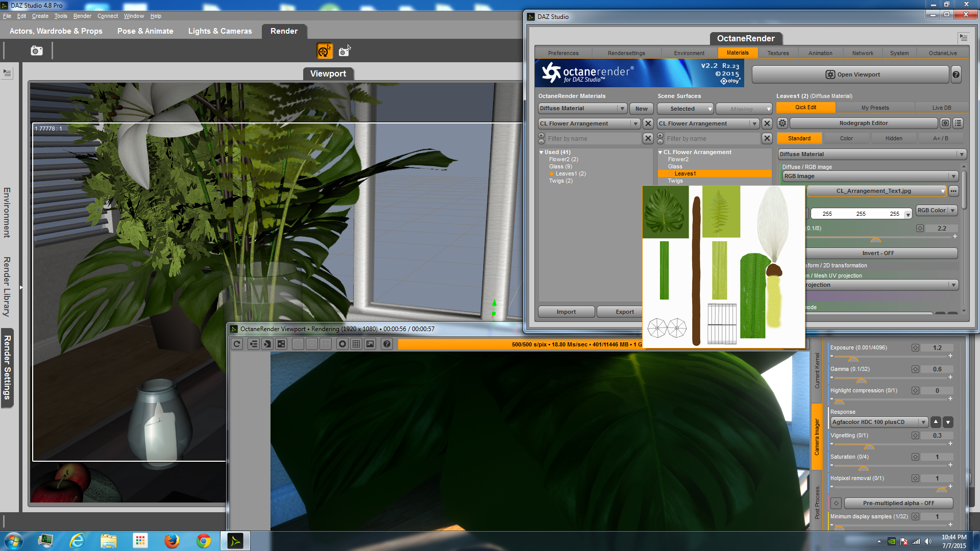Toggle Pre-multiplied alpha - OFF
Screen dimensions: 980x551
coord(898,503)
